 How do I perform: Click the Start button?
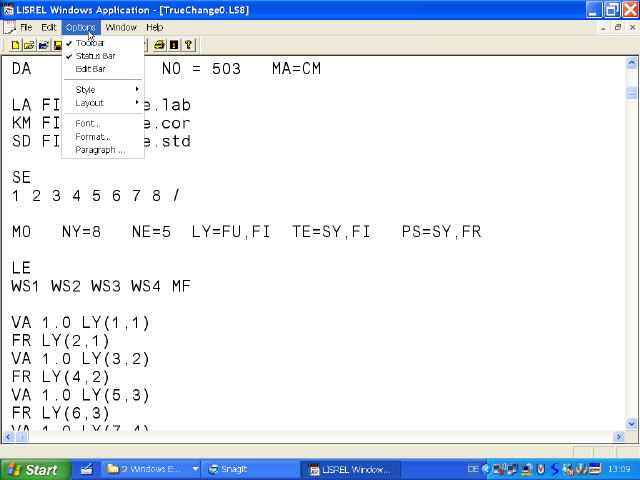pos(32,469)
